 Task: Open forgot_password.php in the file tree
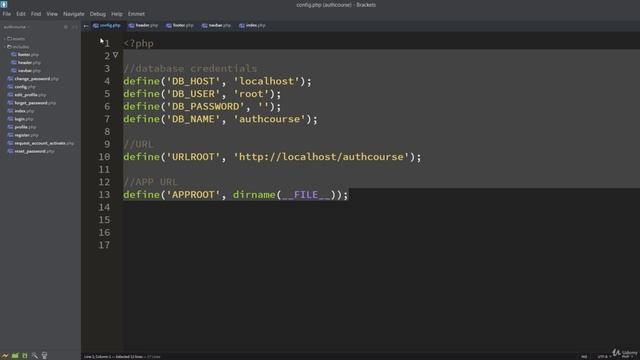[32, 103]
